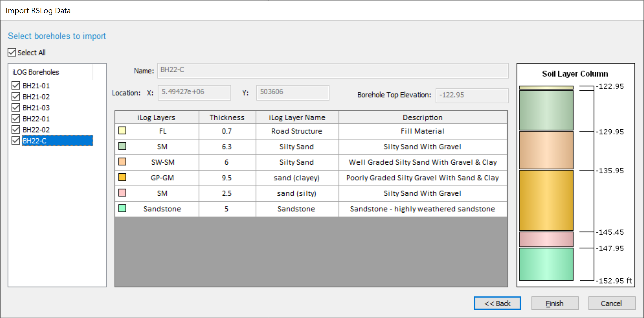Click Well Graded Silty Sand description cell
644x318 pixels.
tap(423, 162)
